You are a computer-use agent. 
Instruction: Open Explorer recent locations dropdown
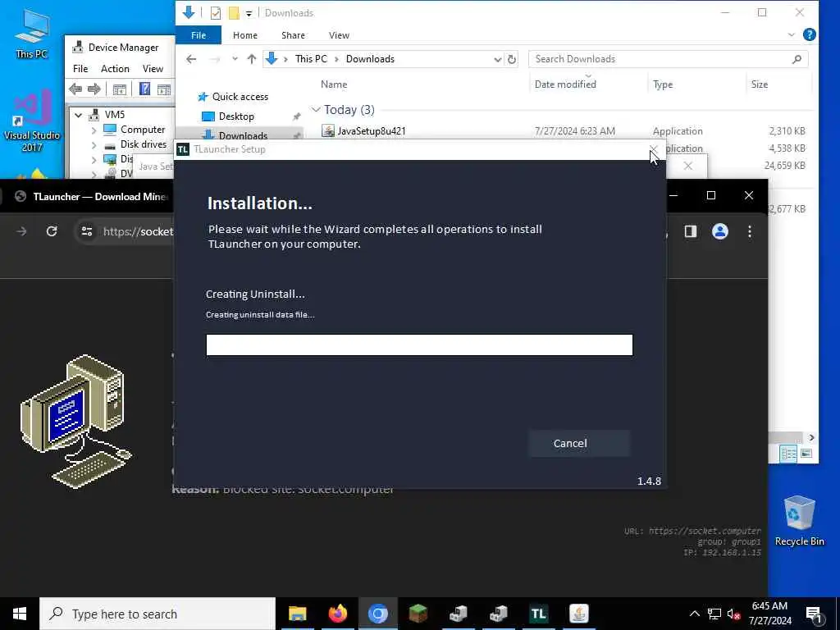[235, 59]
